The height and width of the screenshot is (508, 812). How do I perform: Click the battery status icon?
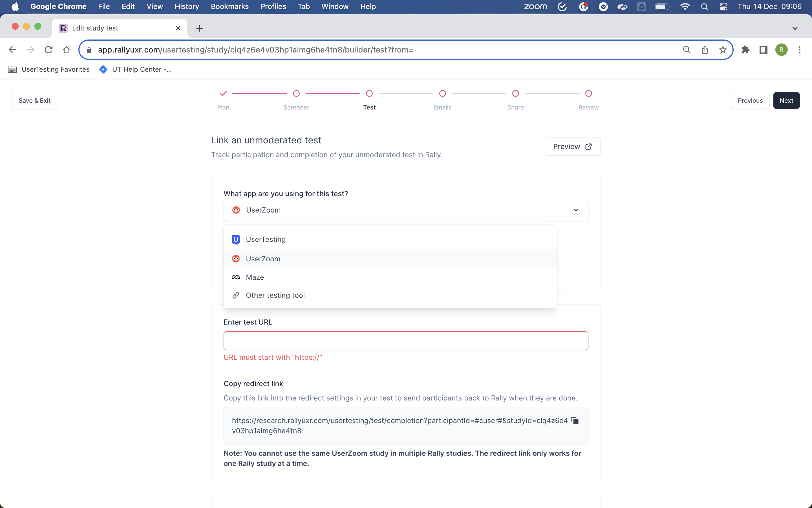662,6
